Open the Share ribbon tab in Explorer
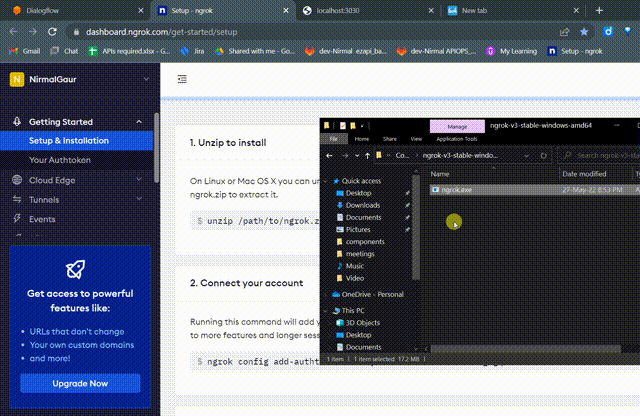 point(390,139)
